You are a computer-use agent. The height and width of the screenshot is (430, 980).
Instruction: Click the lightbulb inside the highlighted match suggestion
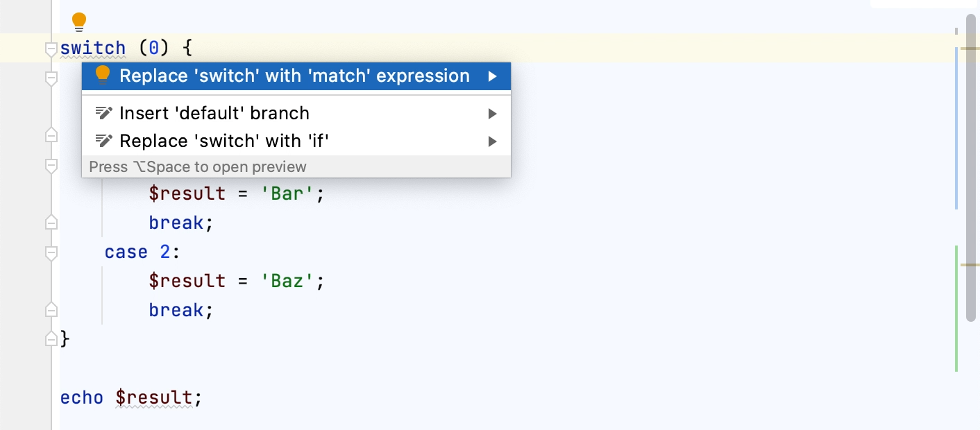(102, 76)
